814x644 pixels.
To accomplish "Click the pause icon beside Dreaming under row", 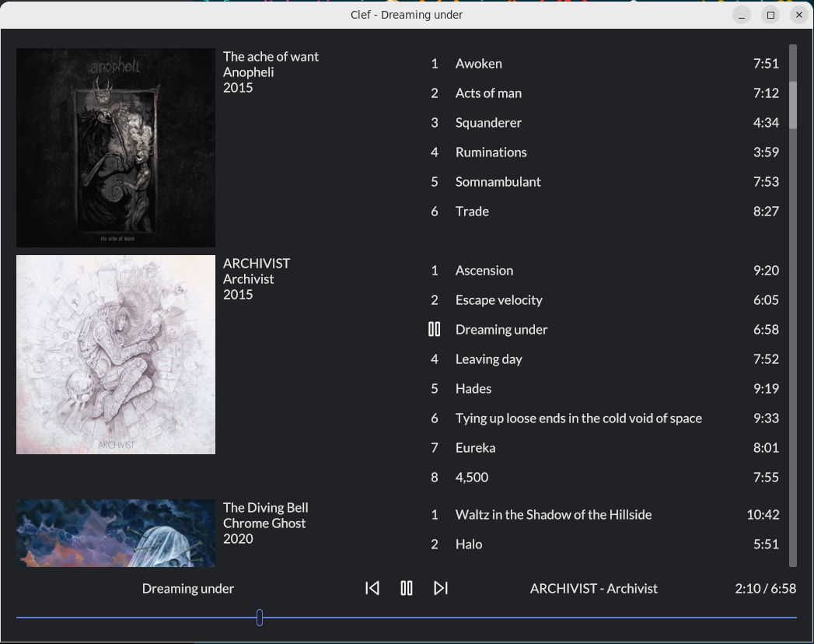I will coord(435,329).
